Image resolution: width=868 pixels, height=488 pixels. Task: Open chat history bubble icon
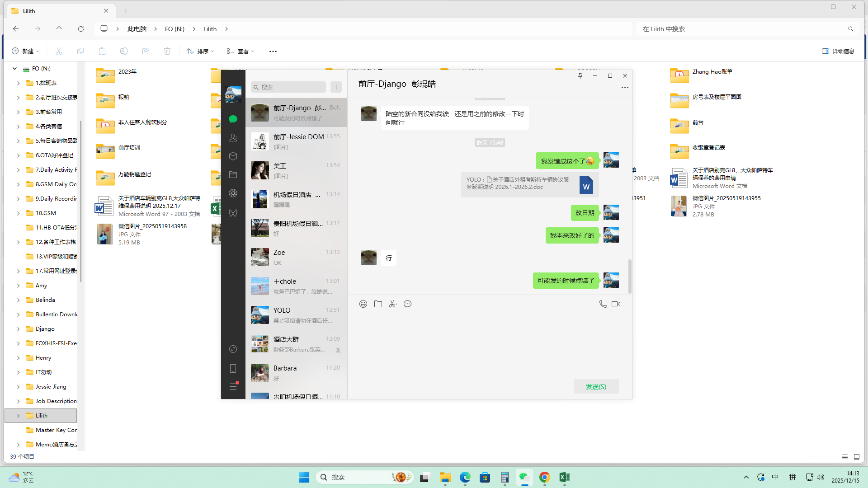click(x=407, y=304)
